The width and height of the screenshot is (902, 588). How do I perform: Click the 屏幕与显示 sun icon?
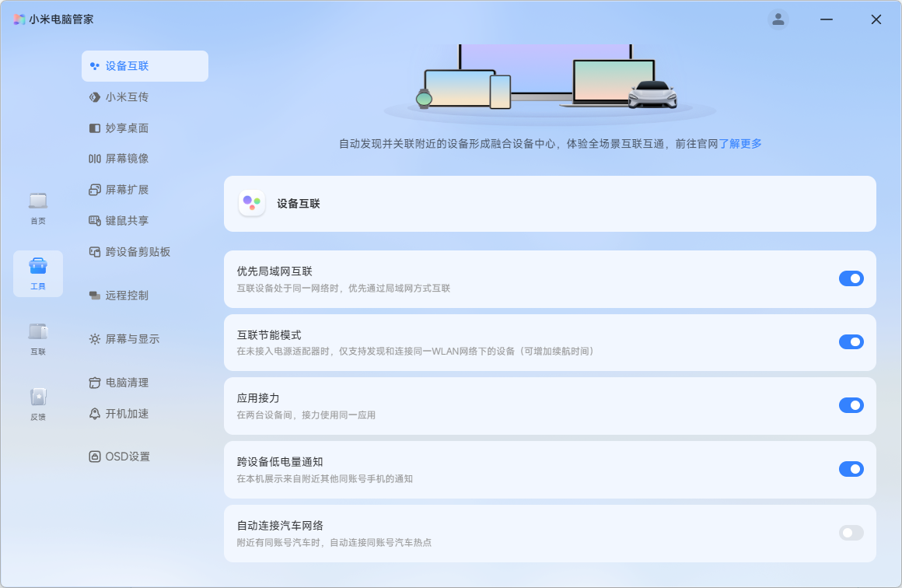click(95, 339)
